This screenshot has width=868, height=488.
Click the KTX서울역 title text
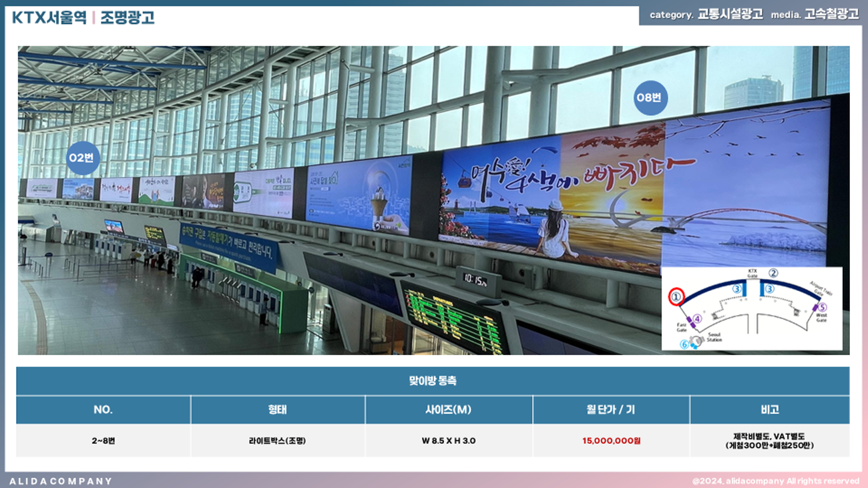[x=49, y=18]
